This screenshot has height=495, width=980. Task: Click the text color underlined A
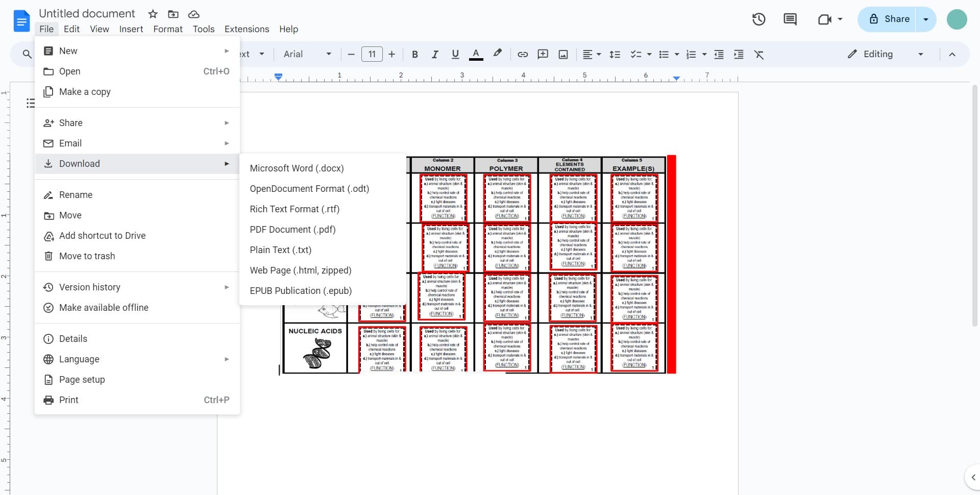tap(476, 54)
